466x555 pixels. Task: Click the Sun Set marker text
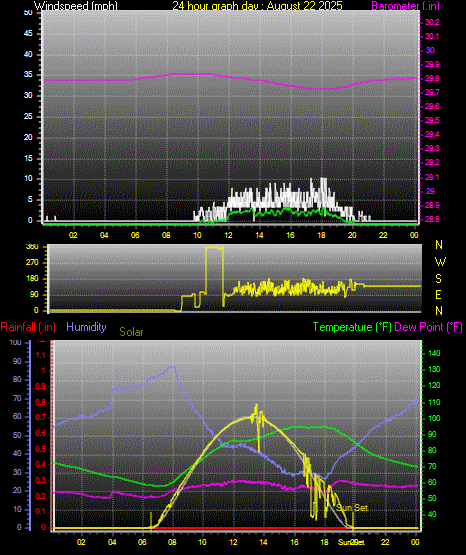pyautogui.click(x=352, y=508)
